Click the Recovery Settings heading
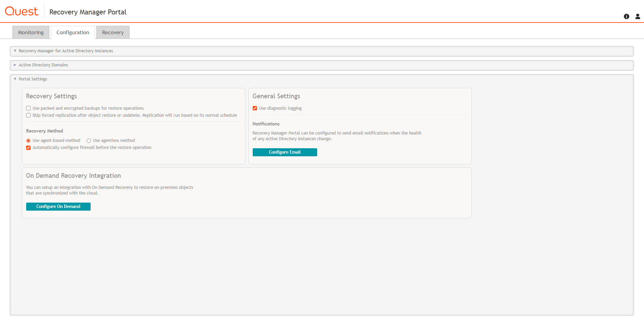The height and width of the screenshot is (323, 644). (x=51, y=96)
